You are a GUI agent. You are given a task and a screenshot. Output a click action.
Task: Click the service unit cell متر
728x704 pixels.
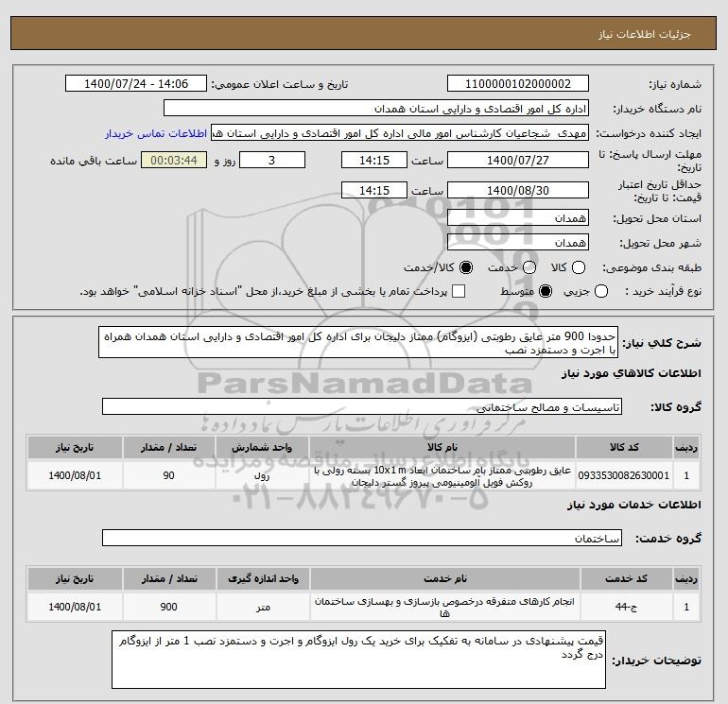point(263,607)
